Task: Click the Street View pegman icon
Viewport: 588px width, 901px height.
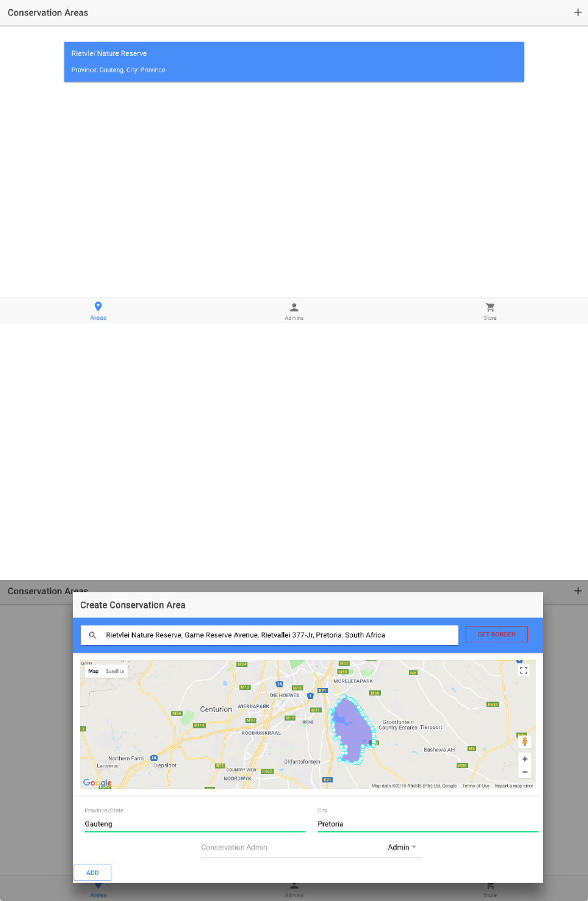Action: coord(525,741)
